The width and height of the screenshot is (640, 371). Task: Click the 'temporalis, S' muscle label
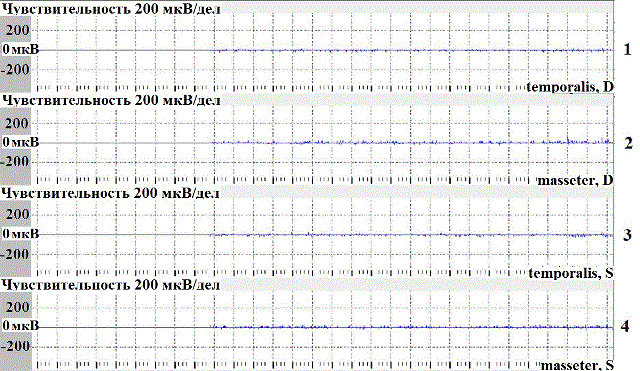click(571, 273)
